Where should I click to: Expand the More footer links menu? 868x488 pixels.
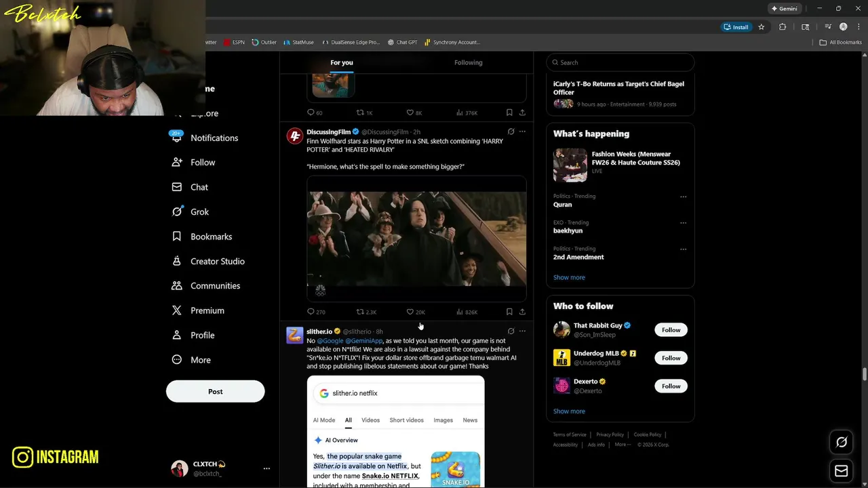[x=623, y=445]
